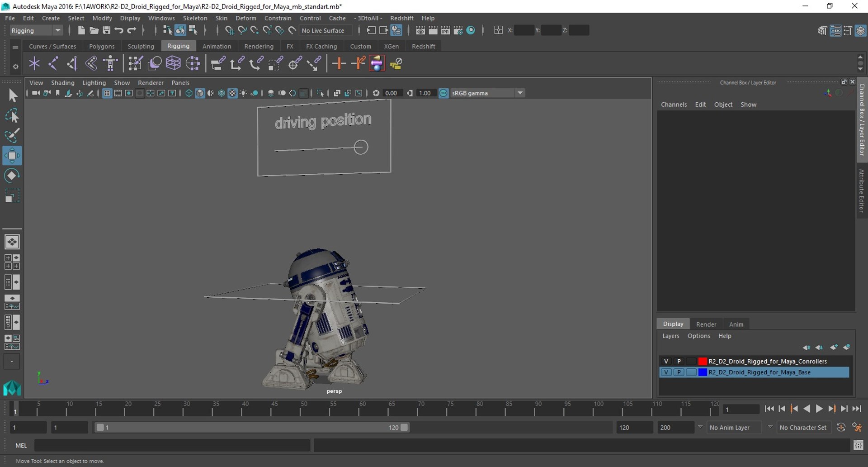Create a new scene file icon
The image size is (868, 467).
81,30
